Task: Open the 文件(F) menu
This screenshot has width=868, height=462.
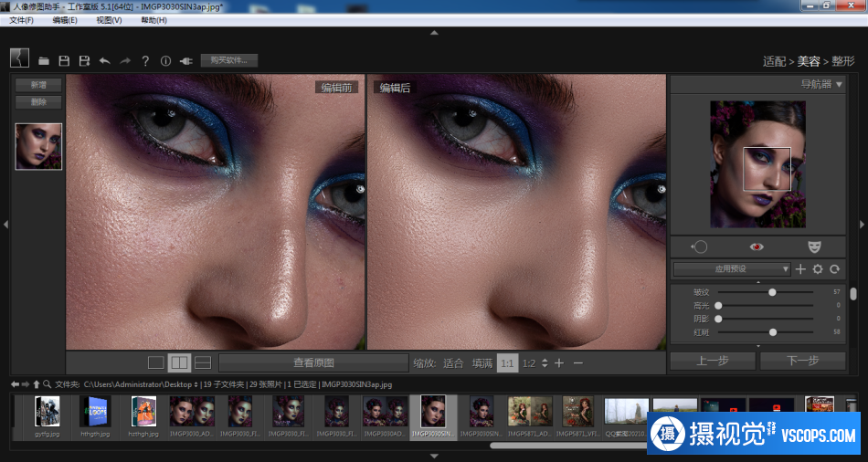Action: (21, 20)
